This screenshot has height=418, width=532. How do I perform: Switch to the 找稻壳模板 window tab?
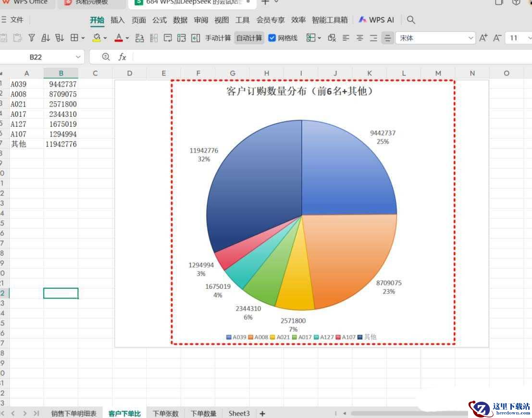coord(92,3)
